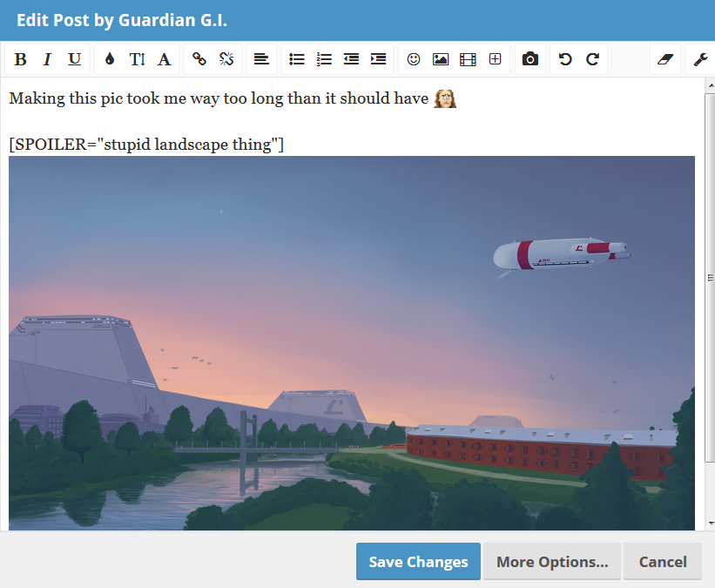Click the editor vertical scrollbar thumb

click(x=711, y=278)
